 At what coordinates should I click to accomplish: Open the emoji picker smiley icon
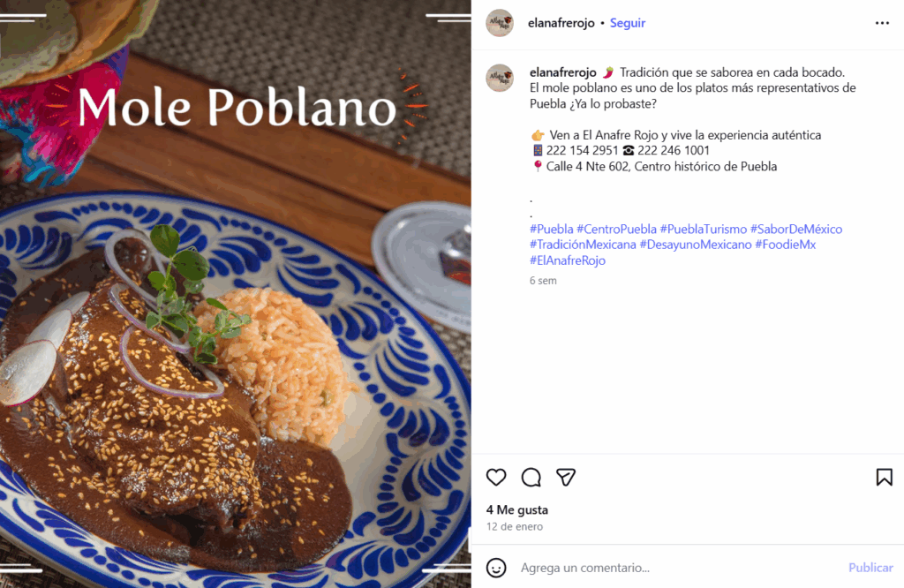(x=496, y=568)
